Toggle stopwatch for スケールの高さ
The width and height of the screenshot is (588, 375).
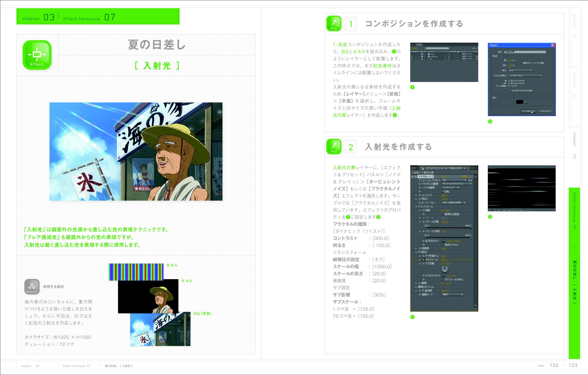[423, 231]
